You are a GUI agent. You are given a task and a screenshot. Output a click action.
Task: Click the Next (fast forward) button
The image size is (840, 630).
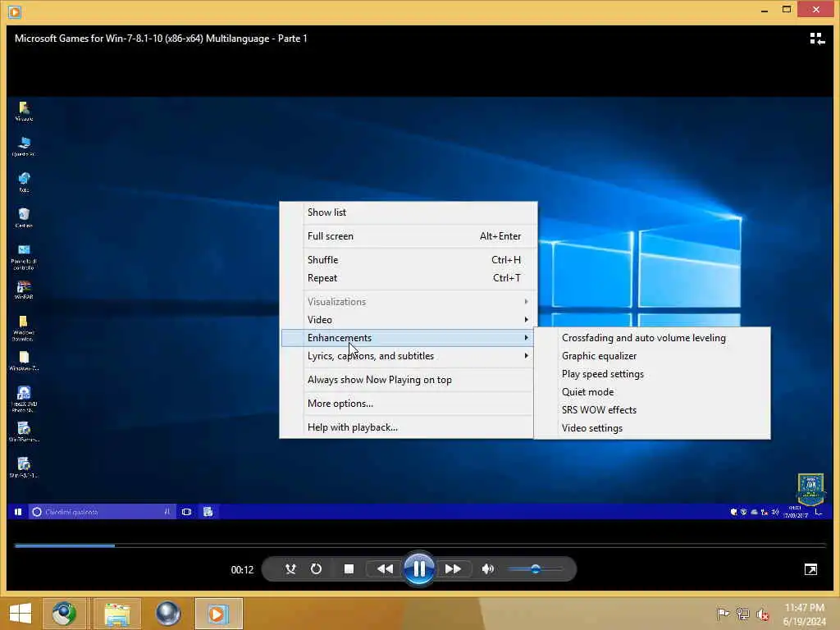click(453, 569)
